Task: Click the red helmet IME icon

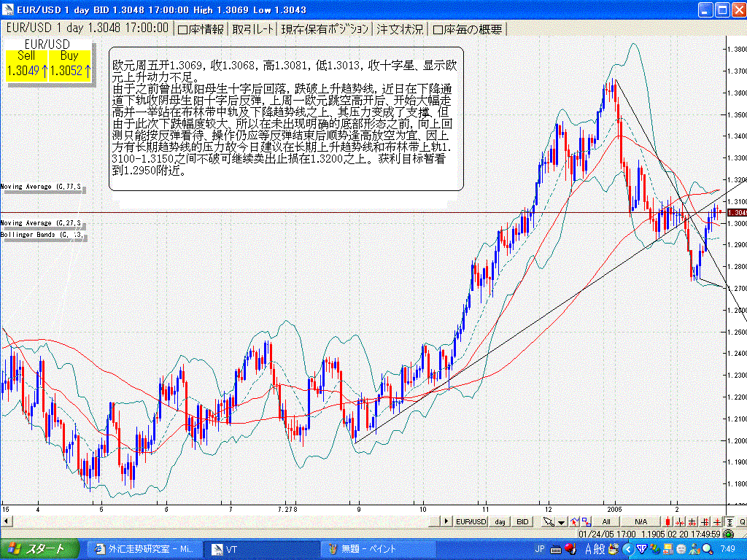Action: 570,548
